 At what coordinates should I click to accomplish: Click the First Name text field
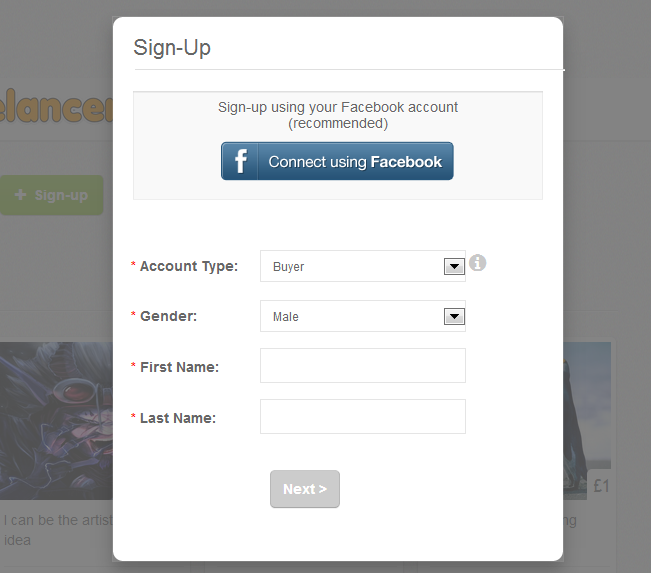pyautogui.click(x=362, y=366)
